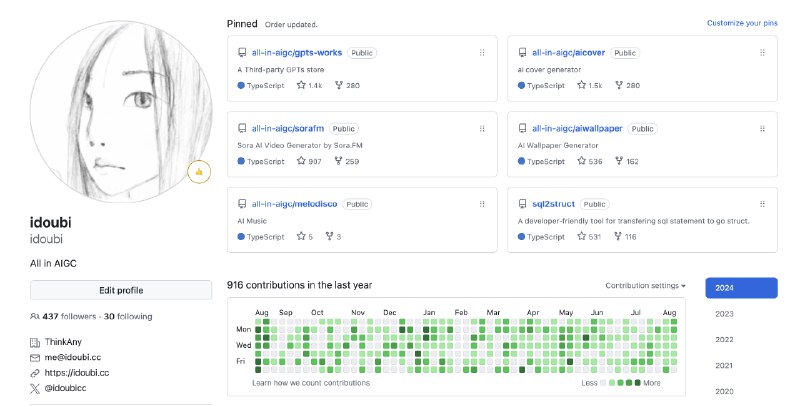Click the gray legend square next to Less
The width and height of the screenshot is (800, 406).
(x=603, y=383)
